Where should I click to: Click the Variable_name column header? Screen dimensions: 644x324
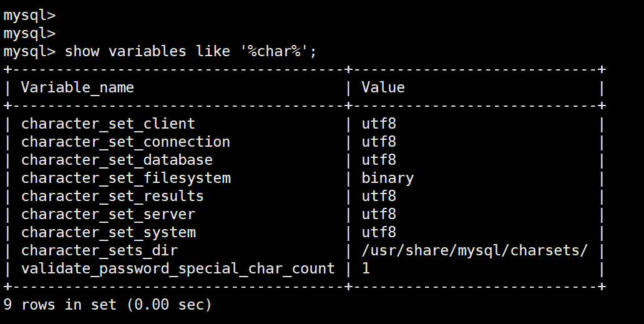[x=77, y=87]
